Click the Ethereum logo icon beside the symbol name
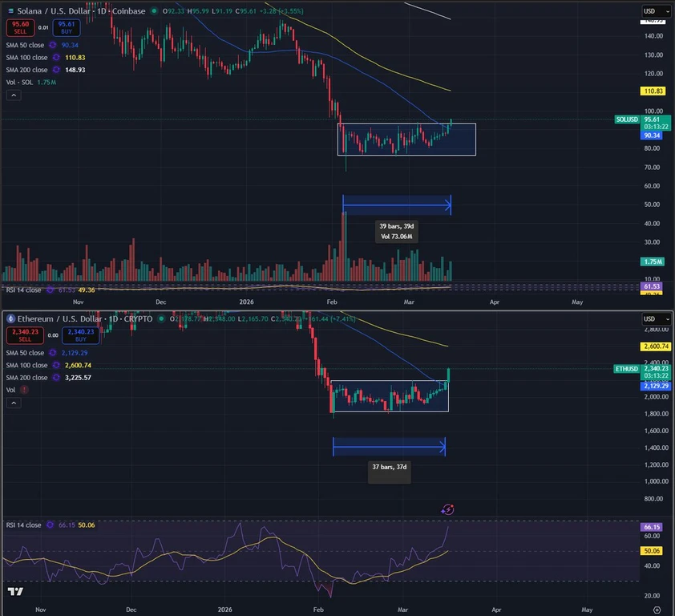Image resolution: width=675 pixels, height=616 pixels. (10, 318)
